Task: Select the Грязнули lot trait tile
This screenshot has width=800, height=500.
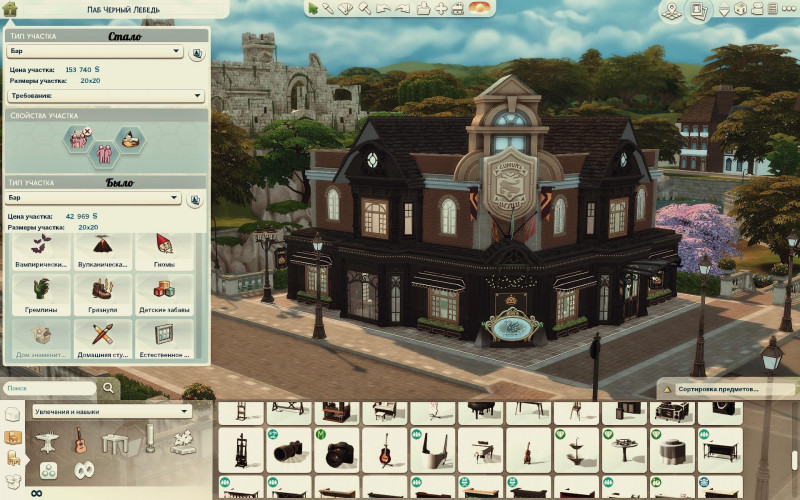Action: (103, 295)
